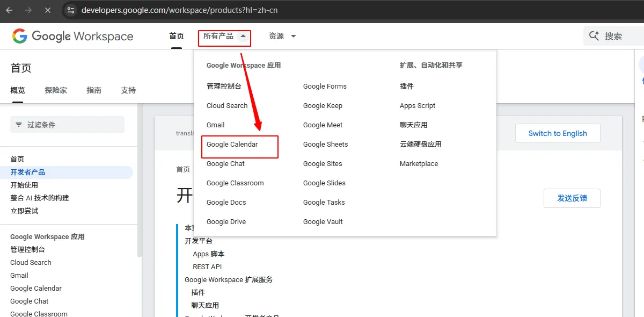This screenshot has width=644, height=317.
Task: Click the Switch to English button
Action: [557, 133]
